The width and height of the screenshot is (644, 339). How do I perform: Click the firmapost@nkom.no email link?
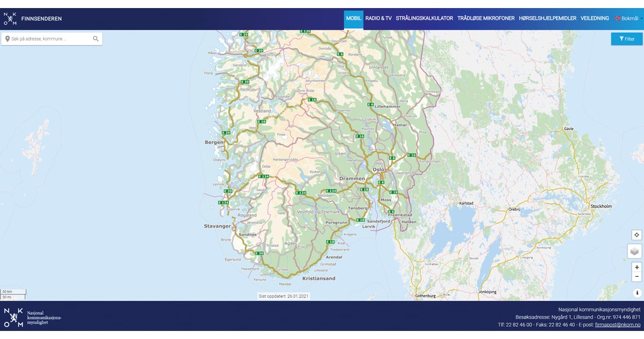618,325
